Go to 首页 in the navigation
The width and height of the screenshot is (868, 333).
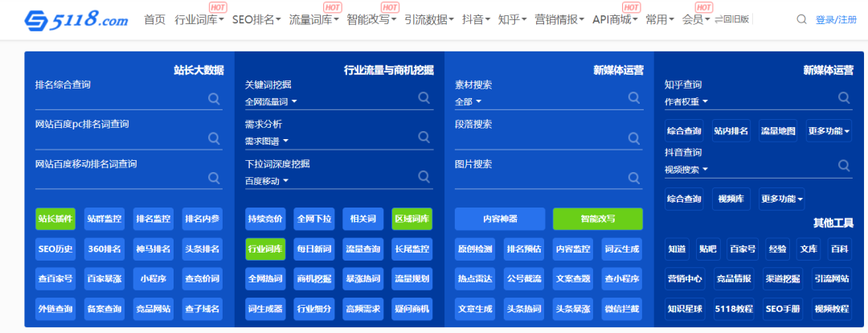154,20
